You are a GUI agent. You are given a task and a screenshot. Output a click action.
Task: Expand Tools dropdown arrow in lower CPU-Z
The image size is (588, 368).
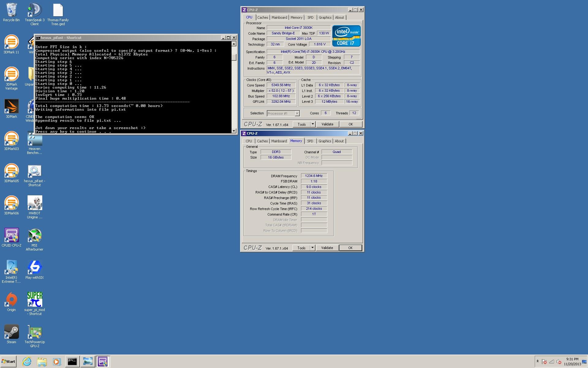[x=312, y=248]
